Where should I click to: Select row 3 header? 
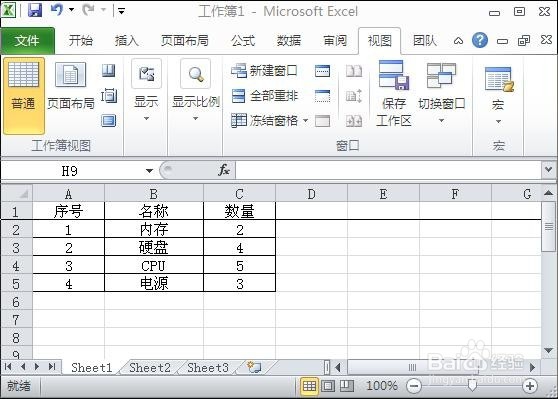[16, 248]
